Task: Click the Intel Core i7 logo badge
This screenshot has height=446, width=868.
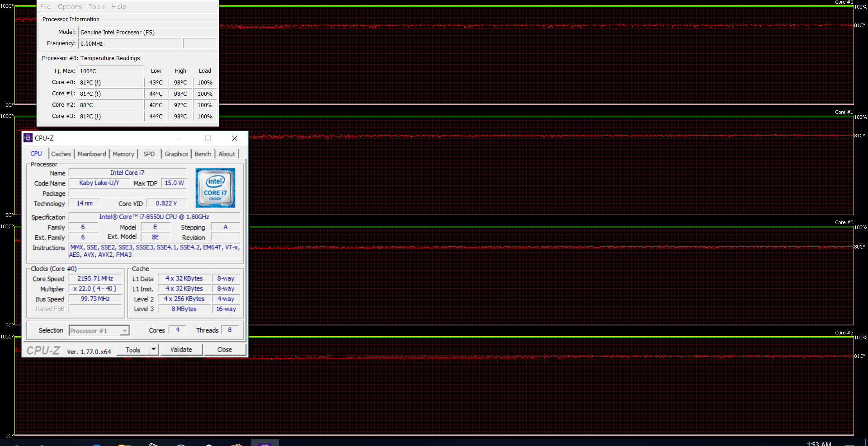Action: click(x=215, y=188)
